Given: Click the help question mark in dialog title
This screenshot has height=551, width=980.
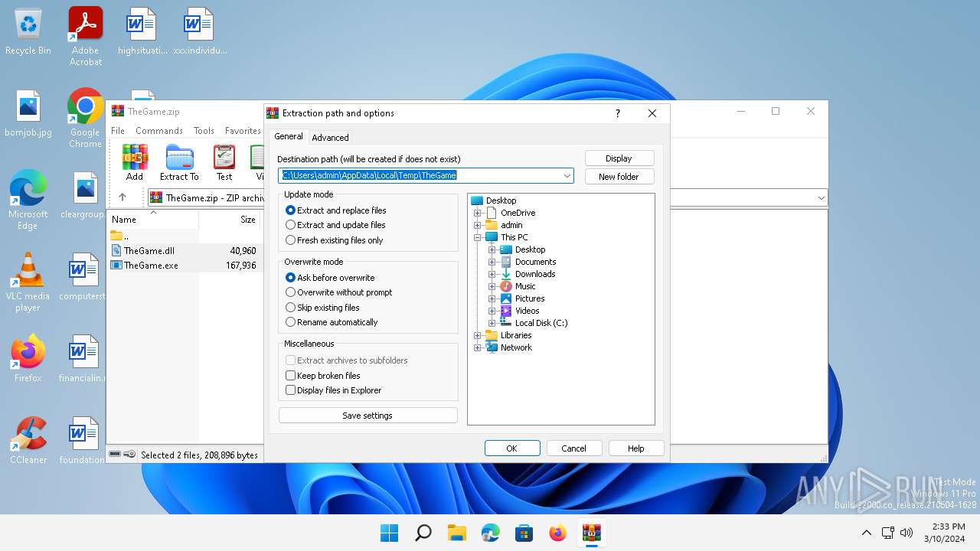Looking at the screenshot, I should 618,113.
